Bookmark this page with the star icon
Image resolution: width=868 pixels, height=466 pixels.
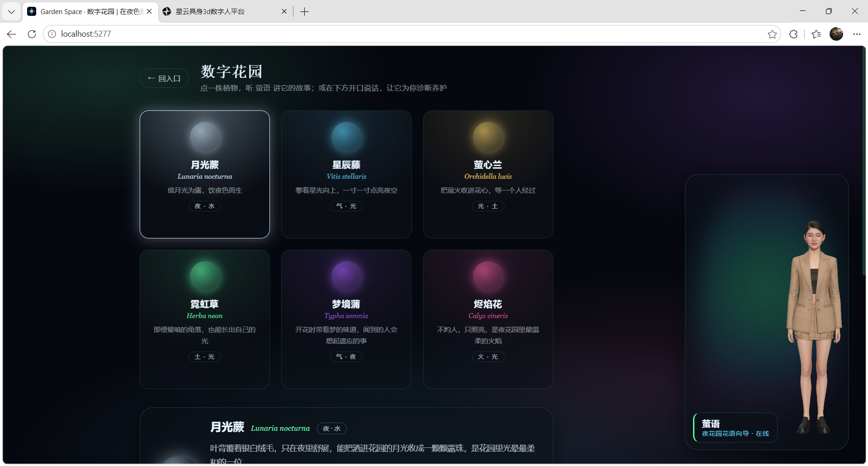[x=772, y=34]
